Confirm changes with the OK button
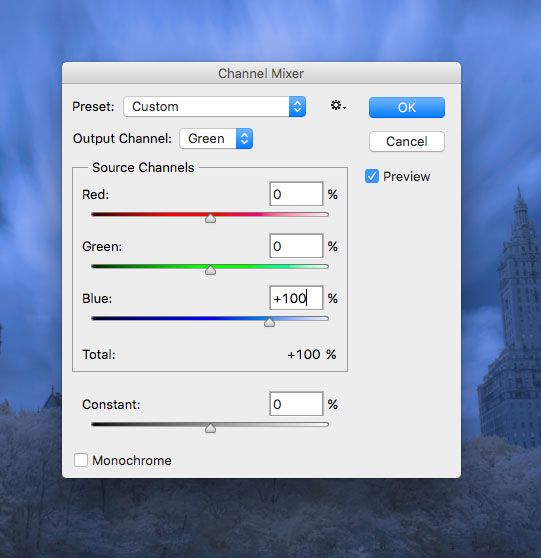541x558 pixels. click(x=407, y=107)
